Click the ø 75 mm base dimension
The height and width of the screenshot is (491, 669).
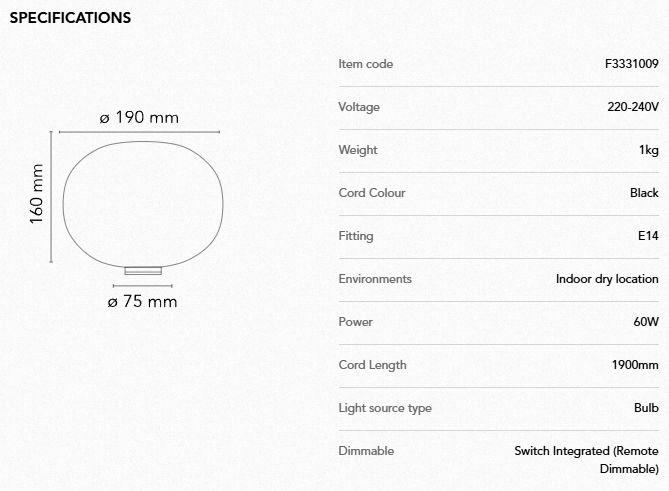click(142, 301)
